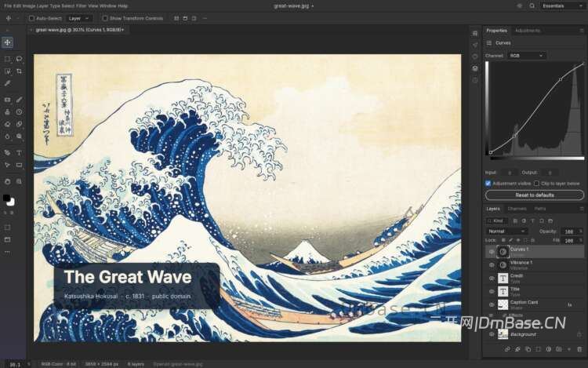Image resolution: width=588 pixels, height=368 pixels.
Task: Select the great-wave.jpg document tab
Action: pos(79,30)
